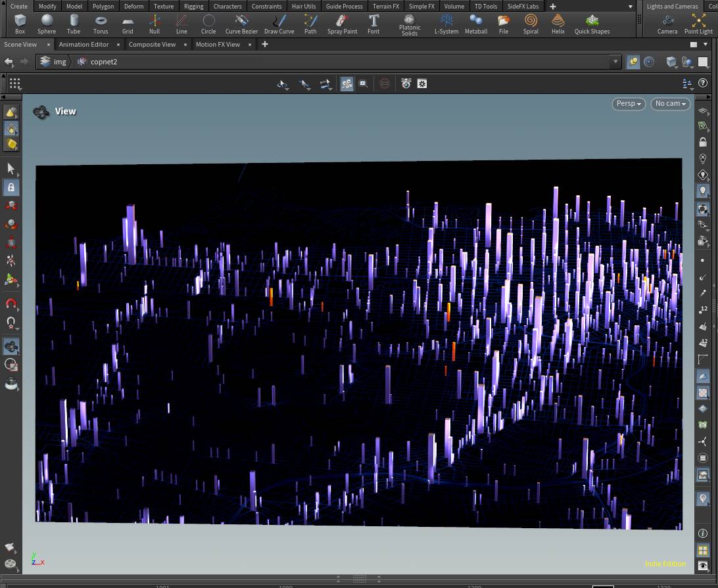The width and height of the screenshot is (718, 588).
Task: Toggle pin pane on path bar
Action: [x=633, y=62]
